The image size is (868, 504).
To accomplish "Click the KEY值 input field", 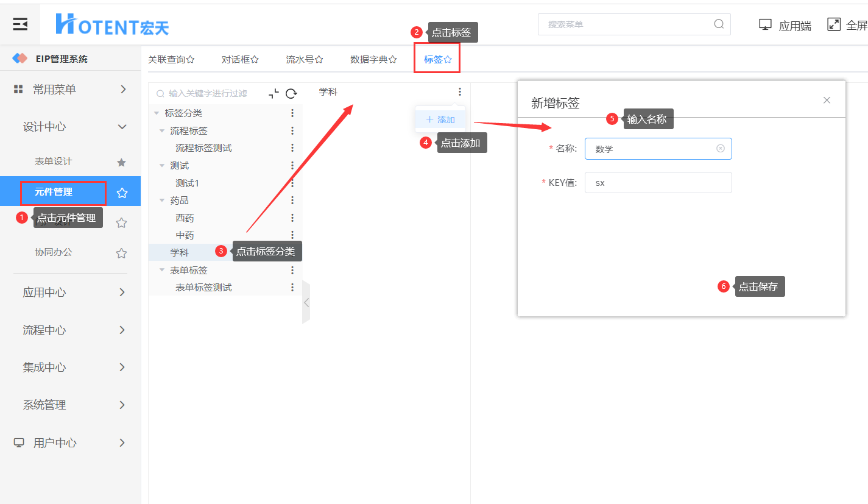I will [658, 182].
